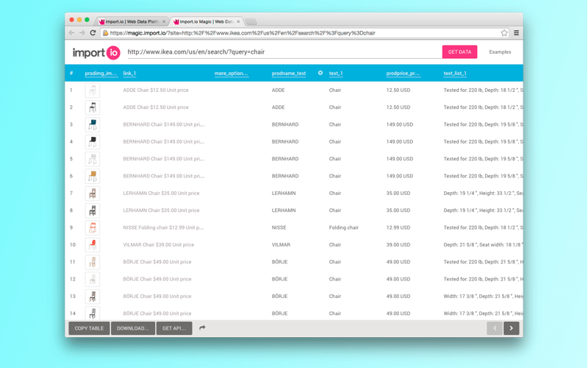Open the chair thumbnail in row 1

[93, 91]
